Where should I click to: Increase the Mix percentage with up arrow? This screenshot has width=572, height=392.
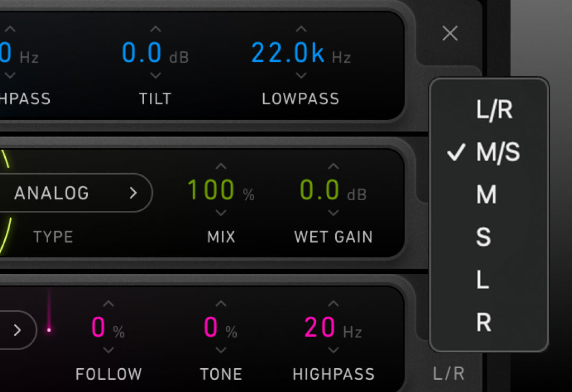pos(221,167)
